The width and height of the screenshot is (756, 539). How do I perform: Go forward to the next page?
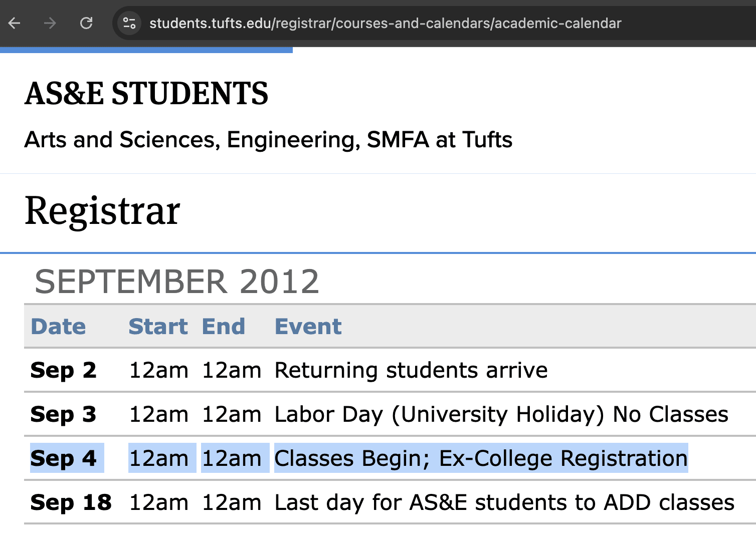[50, 23]
